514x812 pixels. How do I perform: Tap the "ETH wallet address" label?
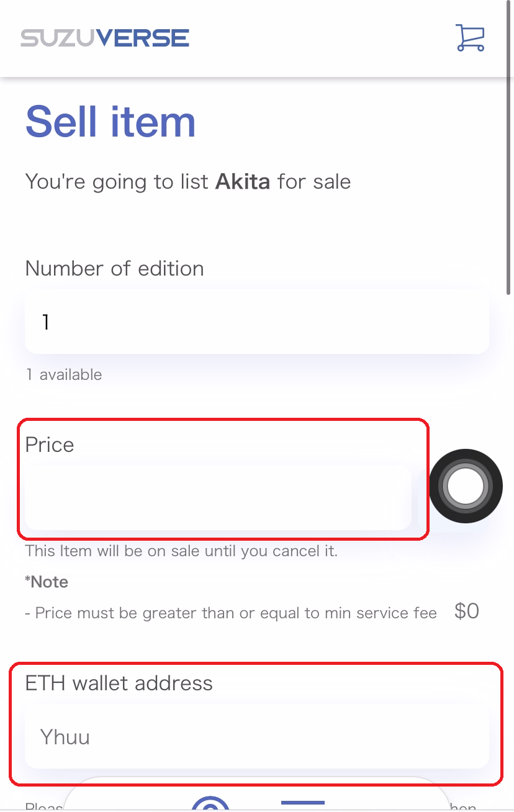click(119, 683)
